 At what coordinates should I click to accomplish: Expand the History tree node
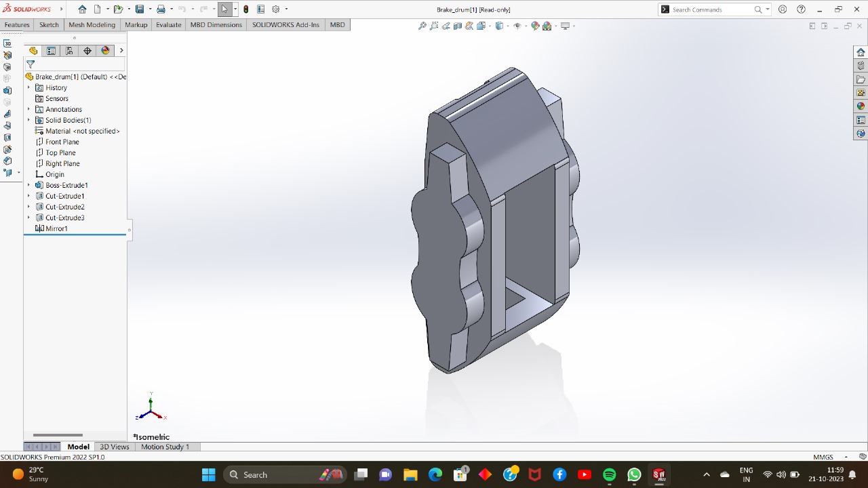click(28, 87)
